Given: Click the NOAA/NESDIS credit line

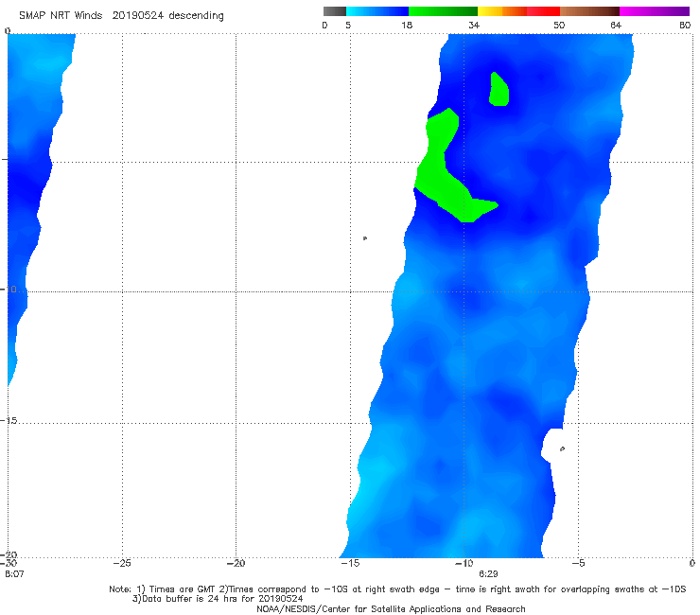Looking at the screenshot, I should tap(391, 609).
